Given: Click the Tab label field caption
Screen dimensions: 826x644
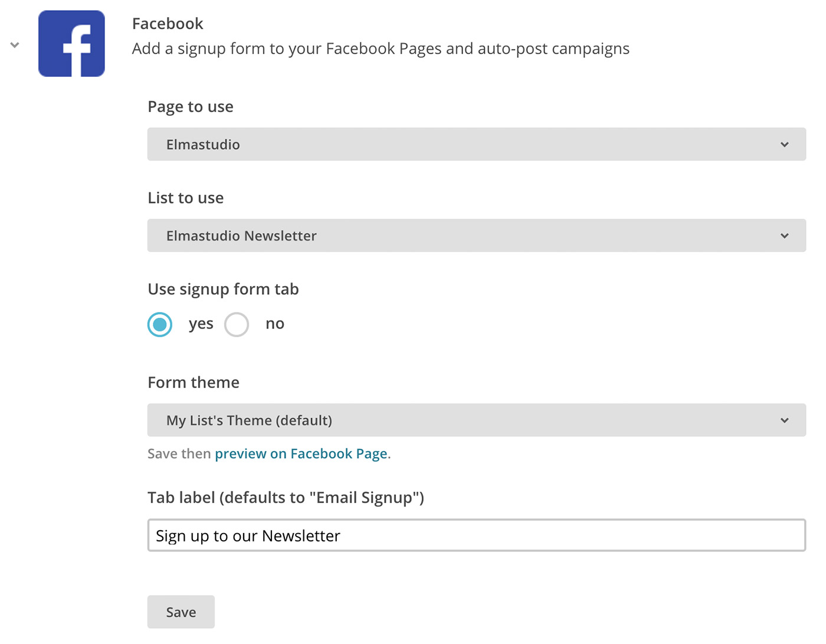Looking at the screenshot, I should [286, 498].
